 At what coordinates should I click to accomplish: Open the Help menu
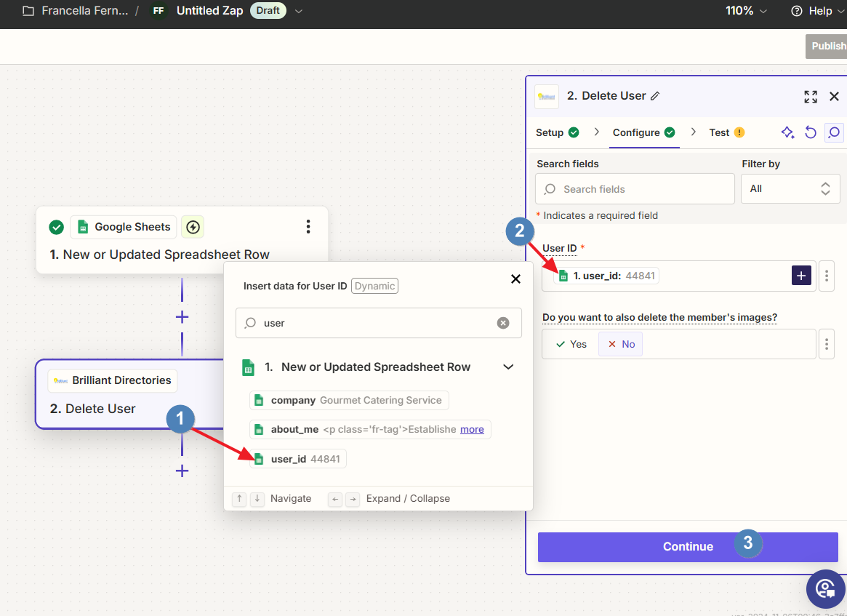pos(817,11)
